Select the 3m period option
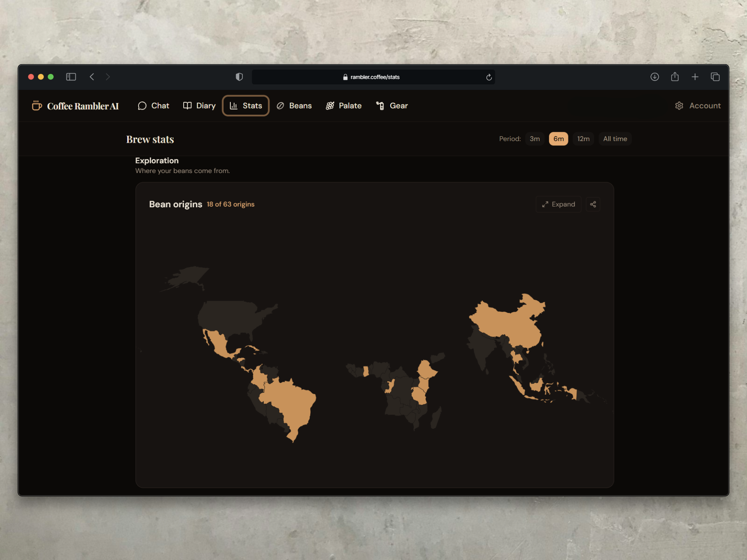Screen dimensions: 747x560 [x=535, y=138]
